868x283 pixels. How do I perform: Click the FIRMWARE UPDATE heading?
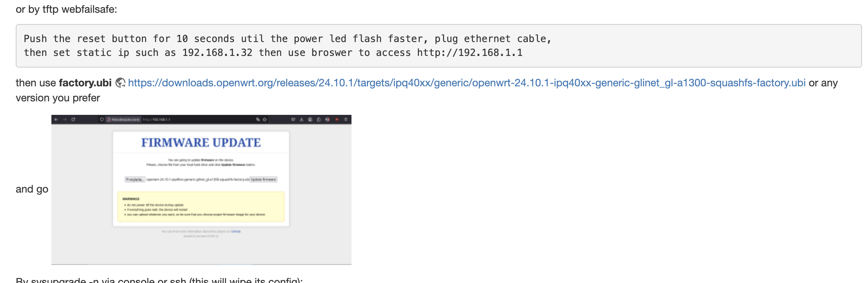[201, 143]
